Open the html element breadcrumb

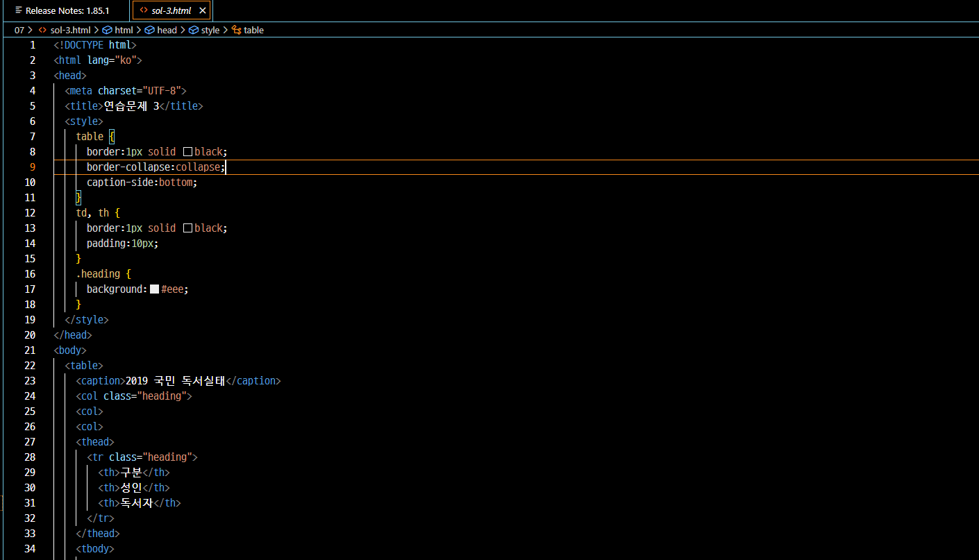pyautogui.click(x=124, y=30)
